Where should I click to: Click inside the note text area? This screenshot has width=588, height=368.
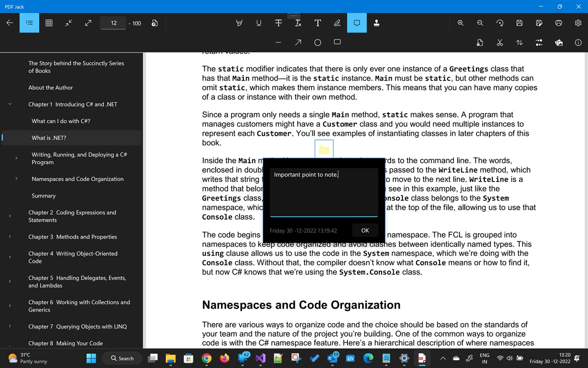pos(324,192)
